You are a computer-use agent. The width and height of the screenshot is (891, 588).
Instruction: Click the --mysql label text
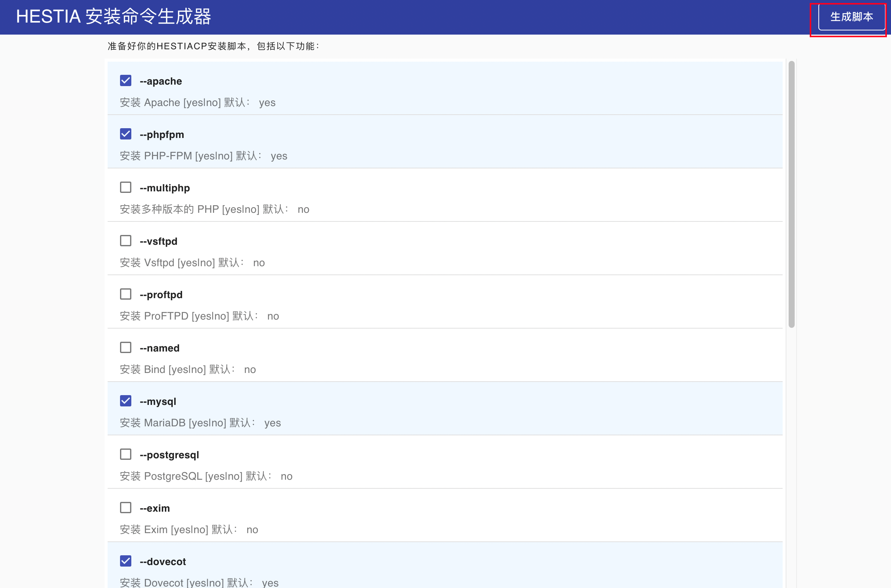point(158,402)
